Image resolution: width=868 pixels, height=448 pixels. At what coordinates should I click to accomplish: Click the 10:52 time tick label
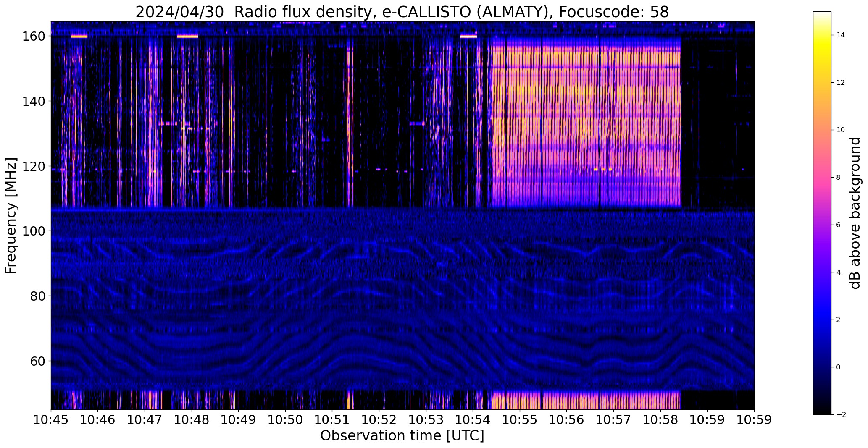379,419
